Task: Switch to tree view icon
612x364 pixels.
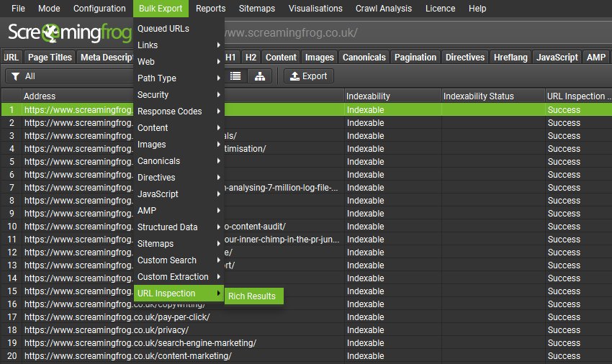Action: [259, 76]
